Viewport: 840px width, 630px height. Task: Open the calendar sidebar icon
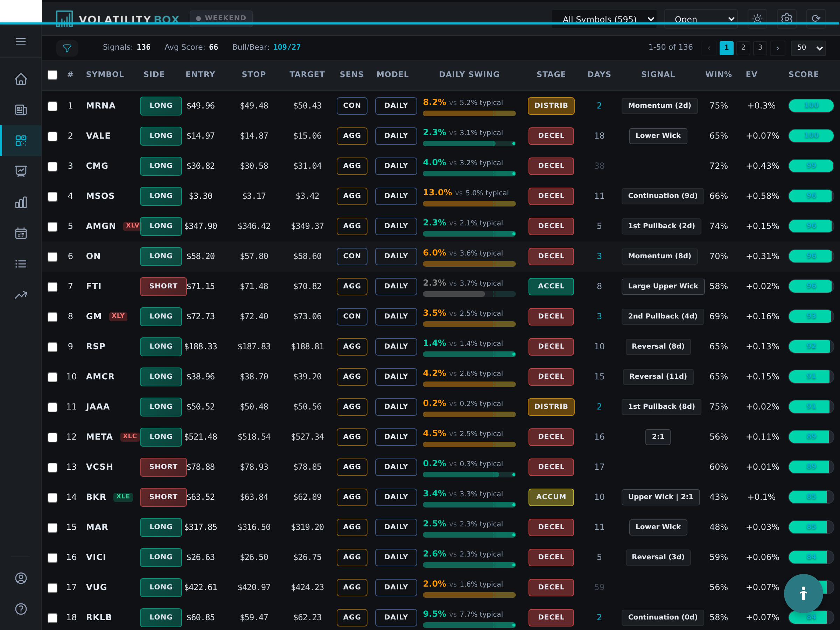click(x=21, y=233)
